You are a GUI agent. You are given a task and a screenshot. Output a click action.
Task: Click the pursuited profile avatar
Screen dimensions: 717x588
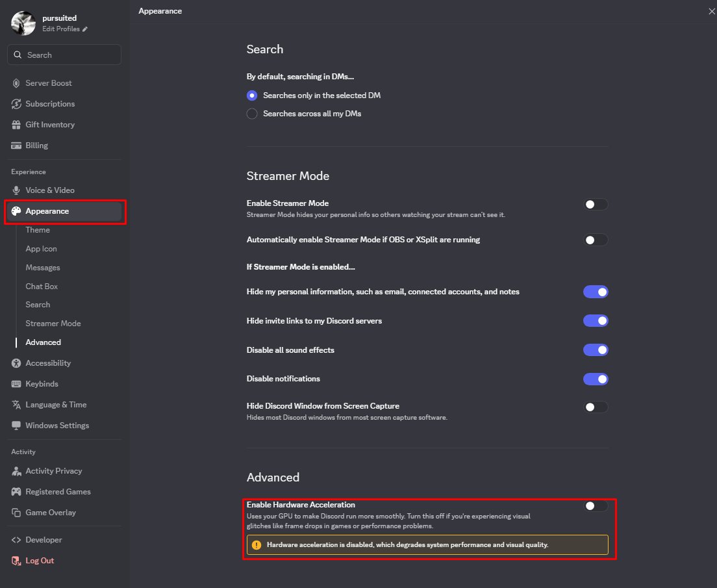23,23
